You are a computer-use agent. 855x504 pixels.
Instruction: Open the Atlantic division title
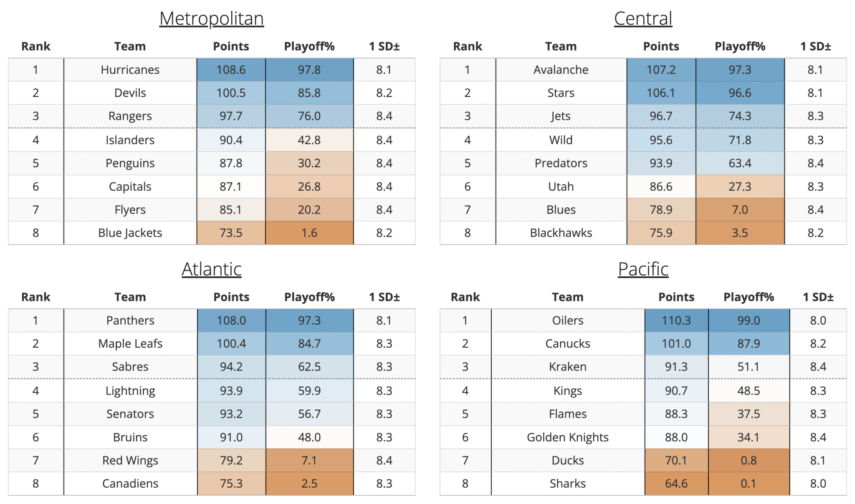pyautogui.click(x=211, y=269)
